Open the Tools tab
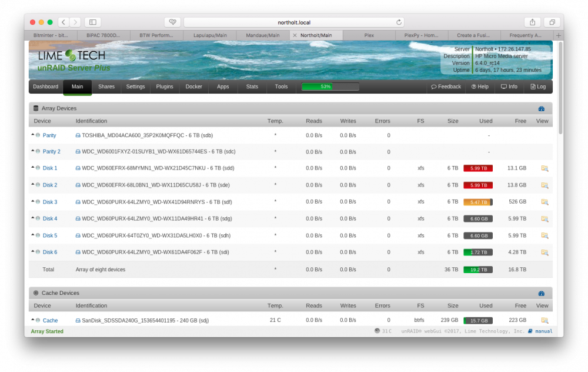The height and width of the screenshot is (372, 588). [x=281, y=87]
